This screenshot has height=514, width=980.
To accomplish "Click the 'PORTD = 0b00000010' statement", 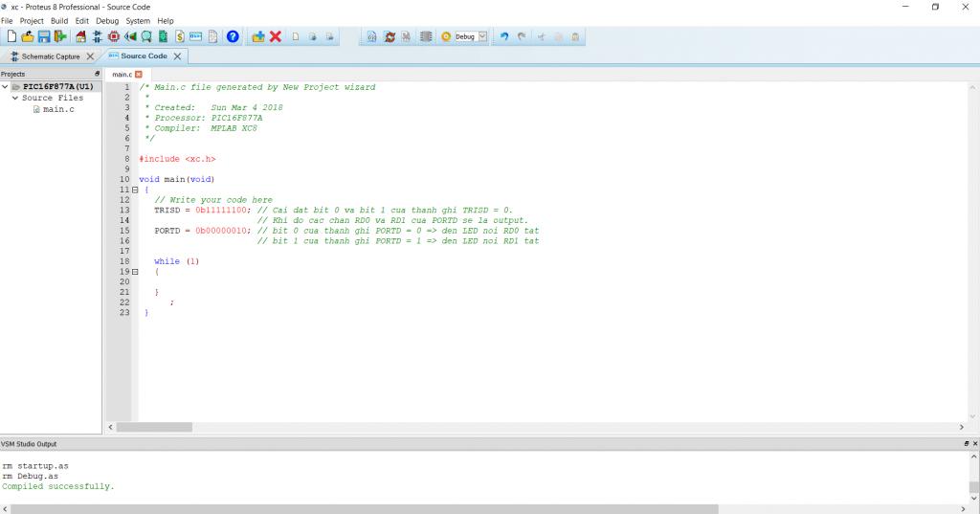I will pyautogui.click(x=203, y=231).
